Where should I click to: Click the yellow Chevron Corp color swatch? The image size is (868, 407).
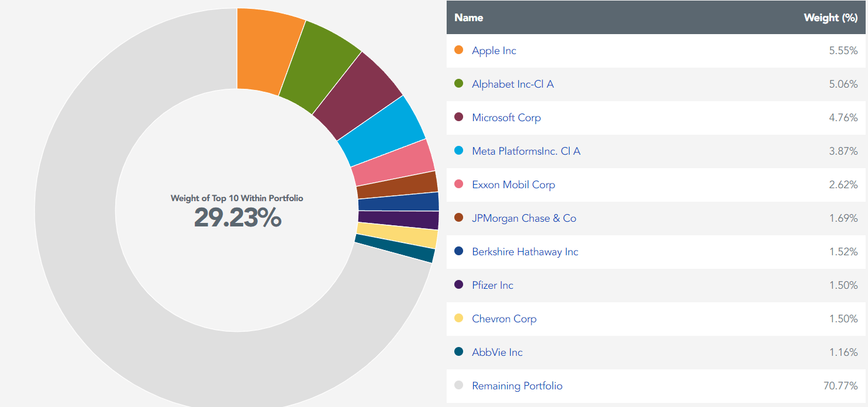click(459, 319)
